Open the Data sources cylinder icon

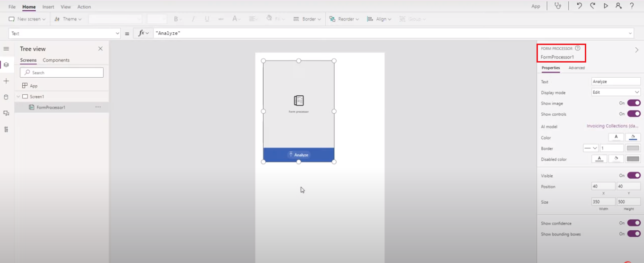pos(6,97)
